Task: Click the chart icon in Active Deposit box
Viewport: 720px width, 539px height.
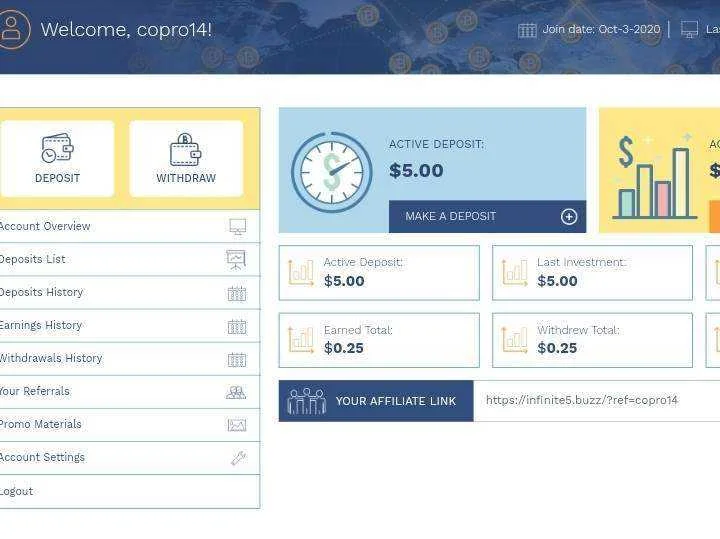Action: [301, 273]
